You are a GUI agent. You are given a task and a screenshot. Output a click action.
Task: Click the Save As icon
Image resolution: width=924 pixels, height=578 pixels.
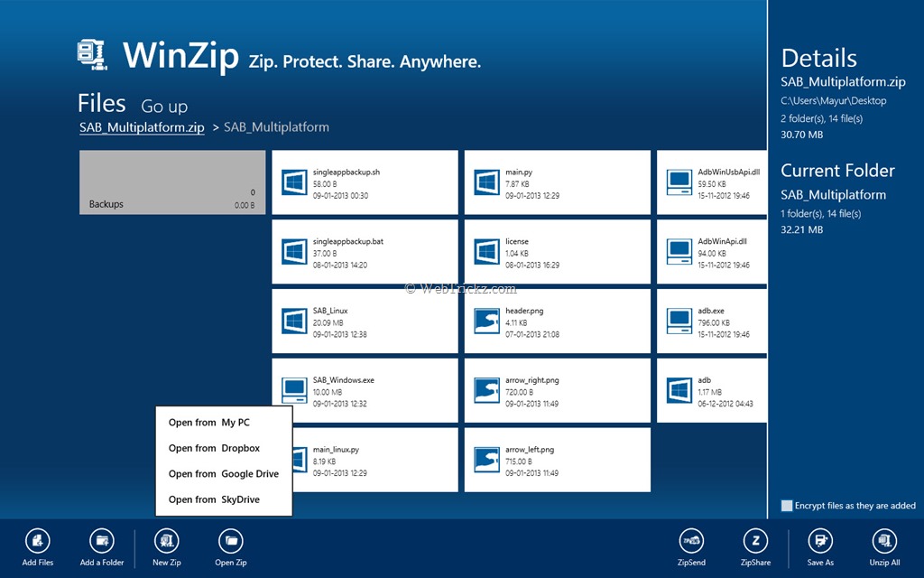click(820, 540)
